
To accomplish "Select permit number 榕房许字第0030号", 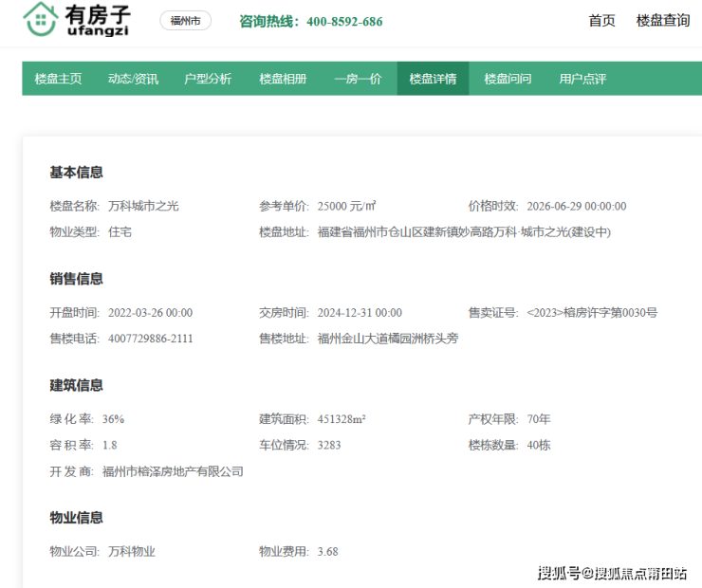I will point(592,312).
